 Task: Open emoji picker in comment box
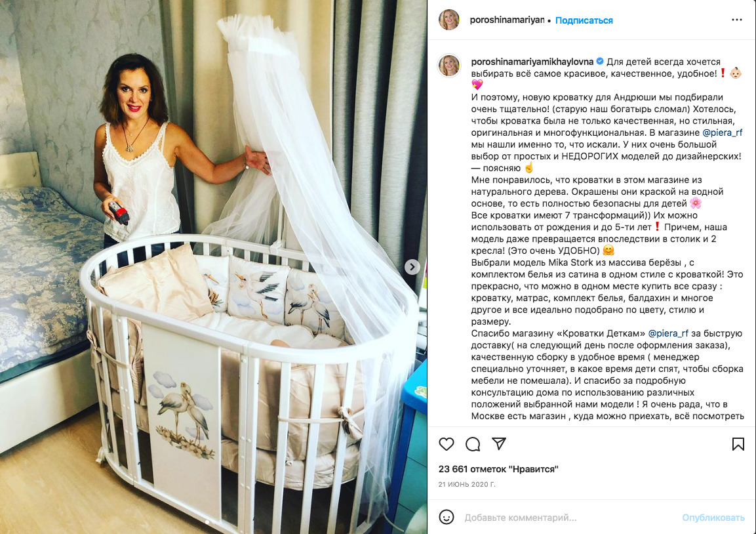click(447, 517)
